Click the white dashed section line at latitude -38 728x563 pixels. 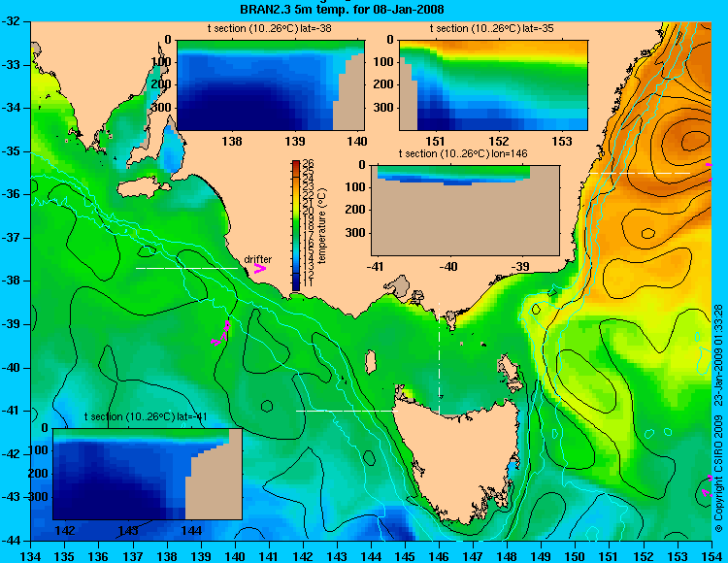coord(186,268)
